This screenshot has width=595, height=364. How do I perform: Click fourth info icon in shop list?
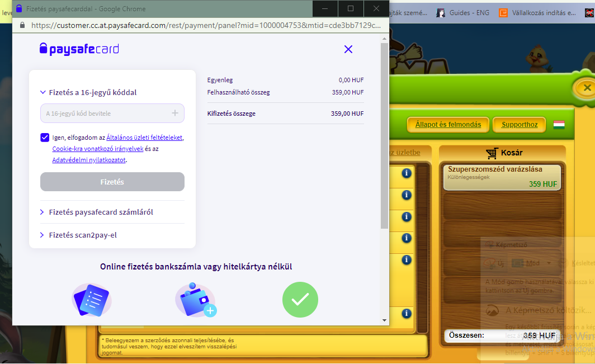pos(407,238)
